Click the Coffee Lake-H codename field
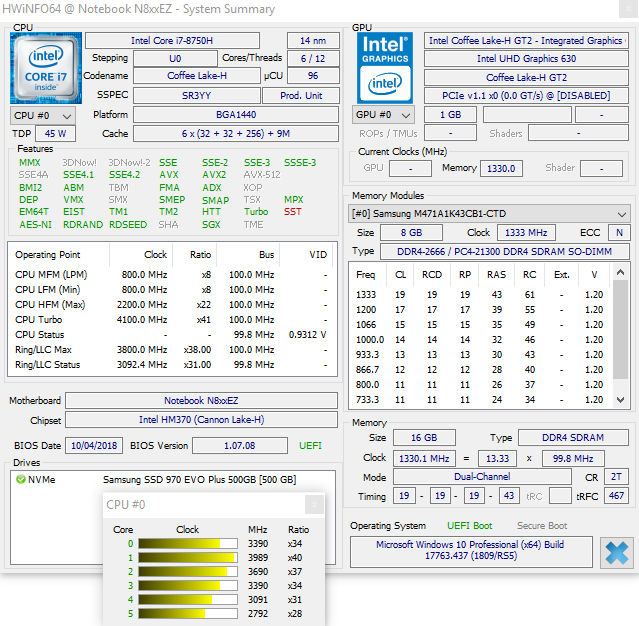This screenshot has width=639, height=626. click(197, 76)
